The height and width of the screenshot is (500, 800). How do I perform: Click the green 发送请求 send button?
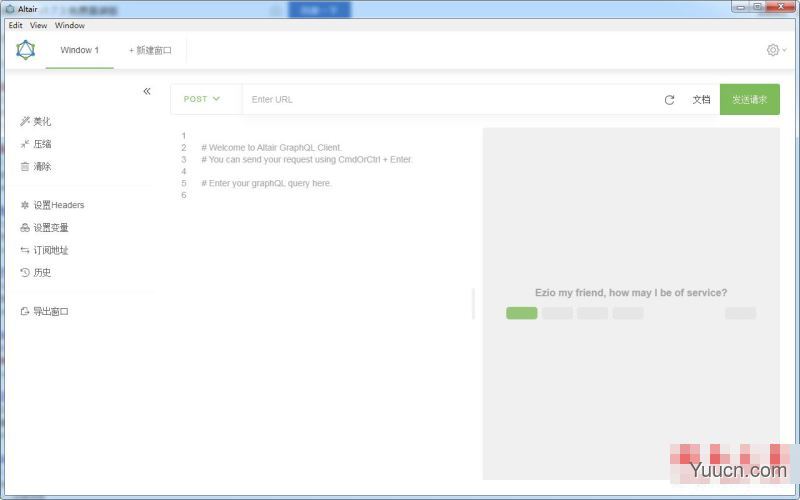(749, 99)
